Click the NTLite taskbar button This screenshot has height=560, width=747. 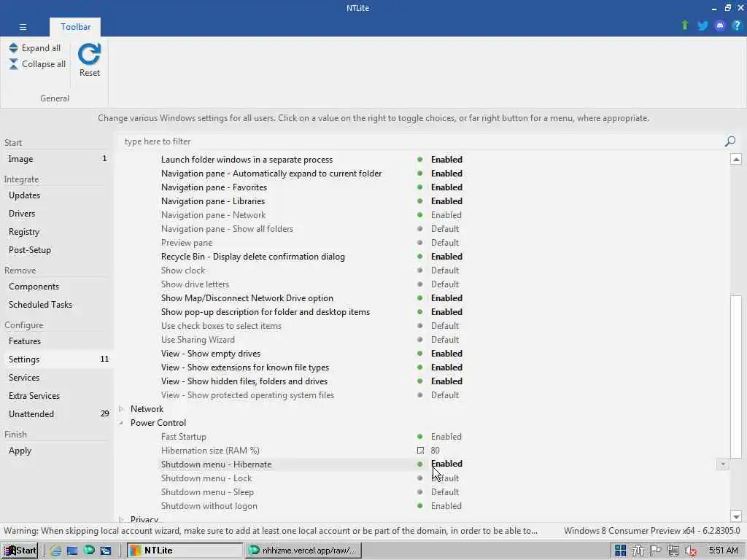click(x=185, y=551)
